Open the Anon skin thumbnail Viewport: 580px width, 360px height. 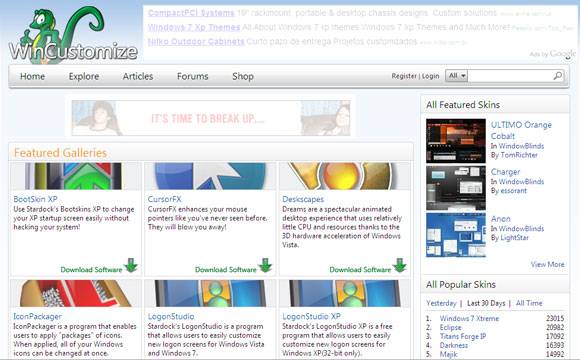click(x=456, y=235)
